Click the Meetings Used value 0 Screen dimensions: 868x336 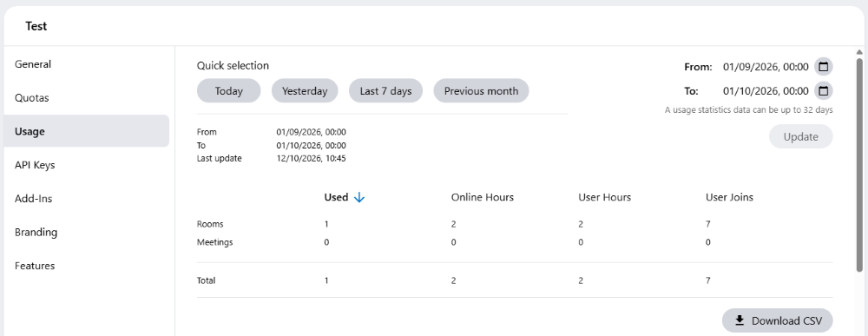[326, 242]
